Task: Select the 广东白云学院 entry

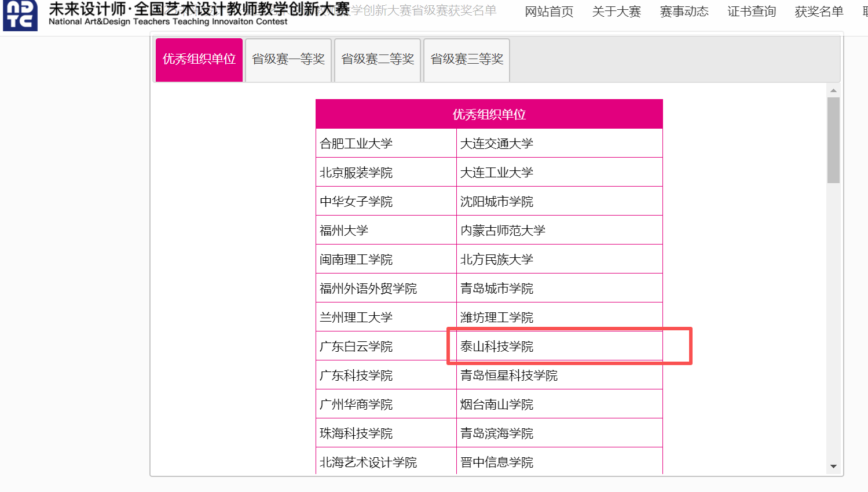Action: tap(356, 347)
